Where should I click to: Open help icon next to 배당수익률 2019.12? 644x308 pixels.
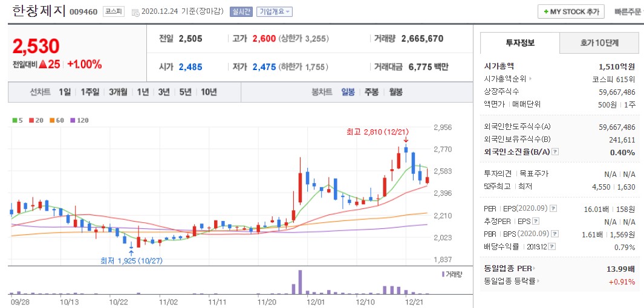[x=553, y=246]
